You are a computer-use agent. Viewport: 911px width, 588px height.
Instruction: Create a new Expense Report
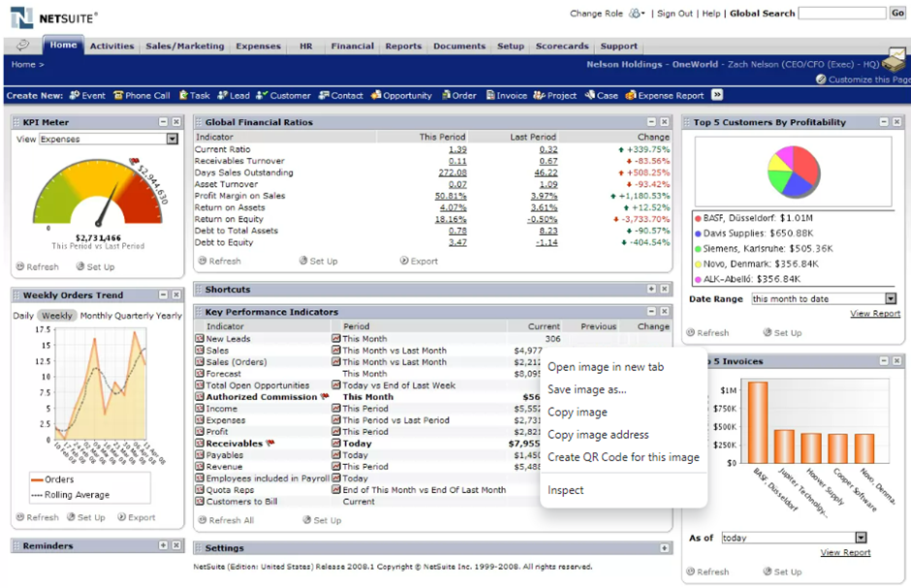(x=664, y=95)
